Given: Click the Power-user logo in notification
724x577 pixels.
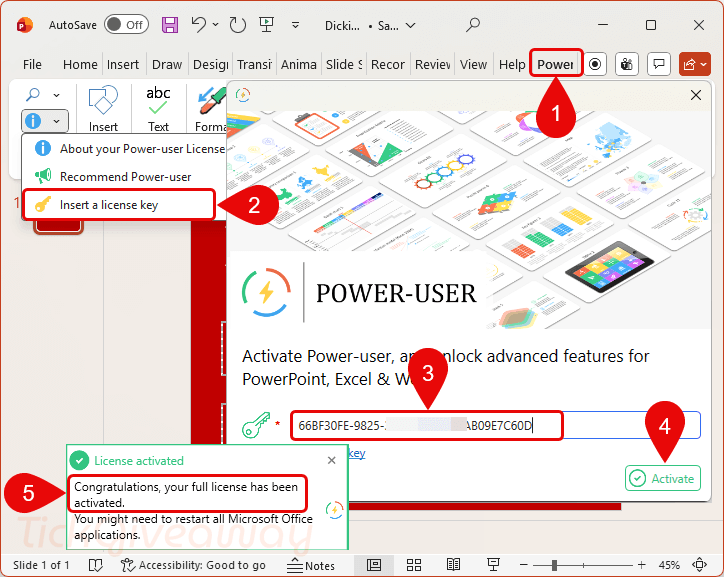Looking at the screenshot, I should [x=334, y=510].
